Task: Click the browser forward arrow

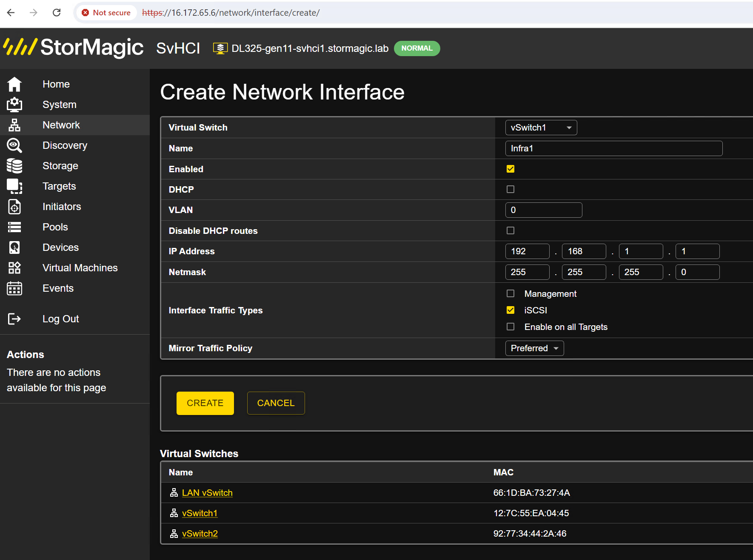Action: tap(34, 13)
